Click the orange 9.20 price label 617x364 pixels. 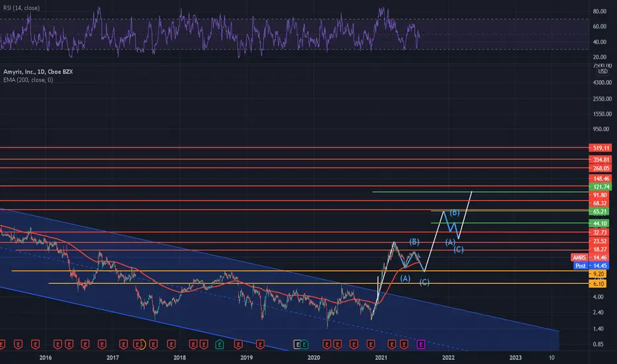point(598,274)
